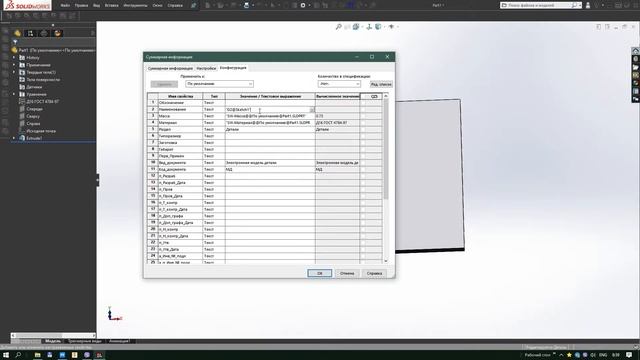Open the DisplayManager tab icon
Viewport: 640px width, 360px height.
coord(58,33)
